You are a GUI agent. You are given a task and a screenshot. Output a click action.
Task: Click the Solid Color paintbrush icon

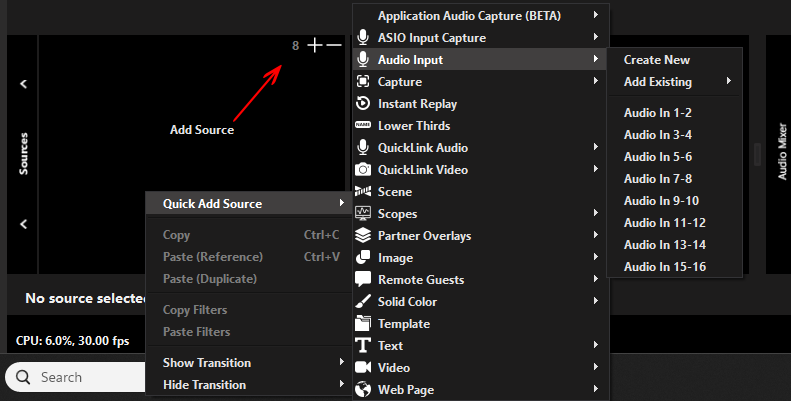pos(363,302)
